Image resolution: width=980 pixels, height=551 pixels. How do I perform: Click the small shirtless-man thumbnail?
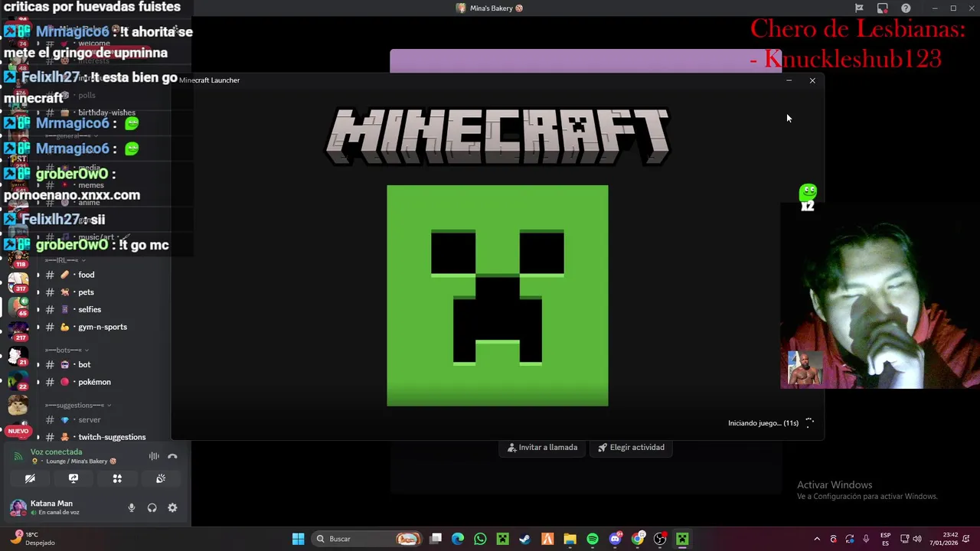805,369
